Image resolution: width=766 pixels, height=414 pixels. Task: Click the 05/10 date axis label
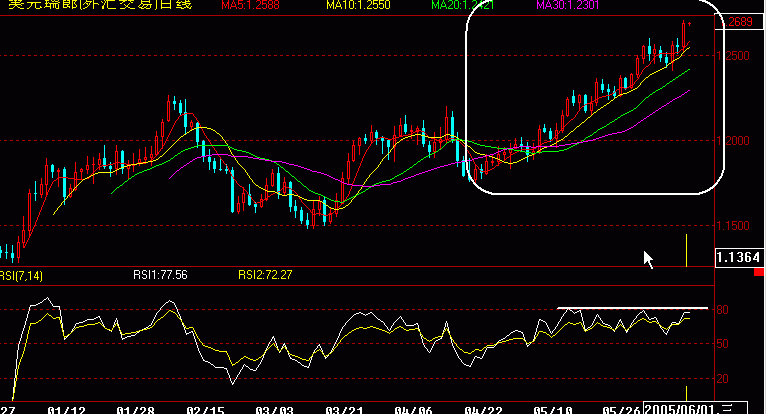(x=553, y=409)
